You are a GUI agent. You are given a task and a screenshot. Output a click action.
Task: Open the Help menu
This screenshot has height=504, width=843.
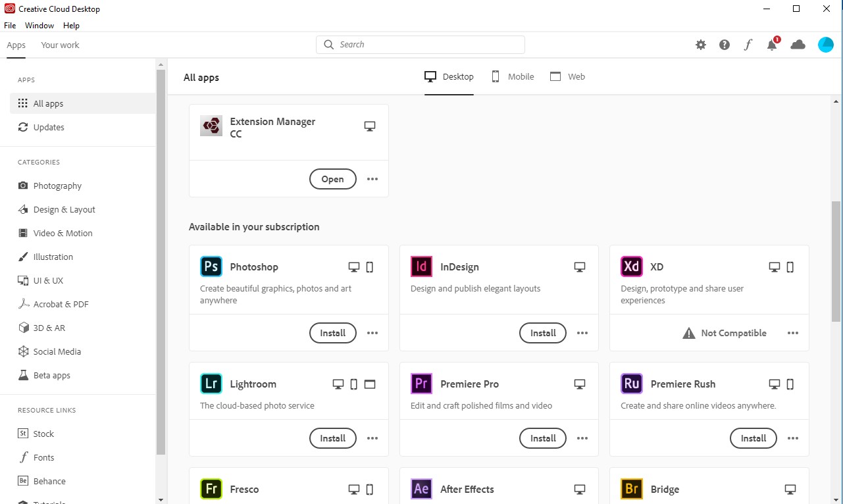[71, 26]
